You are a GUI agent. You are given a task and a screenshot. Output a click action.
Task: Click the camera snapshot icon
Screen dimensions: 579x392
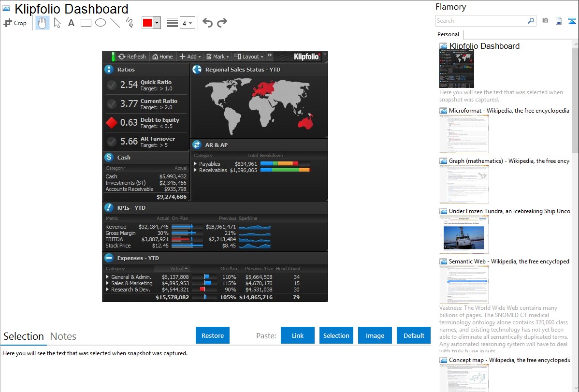[x=545, y=21]
